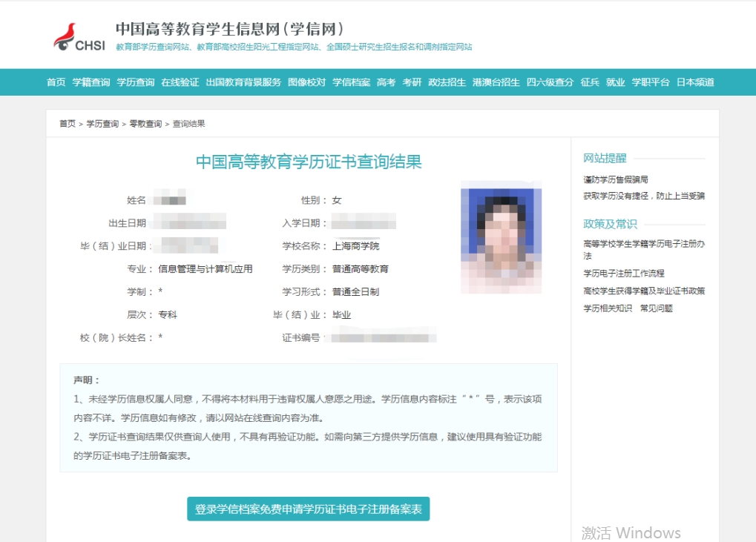The image size is (756, 542).
Task: Click the 普通全日制 value
Action: (356, 292)
